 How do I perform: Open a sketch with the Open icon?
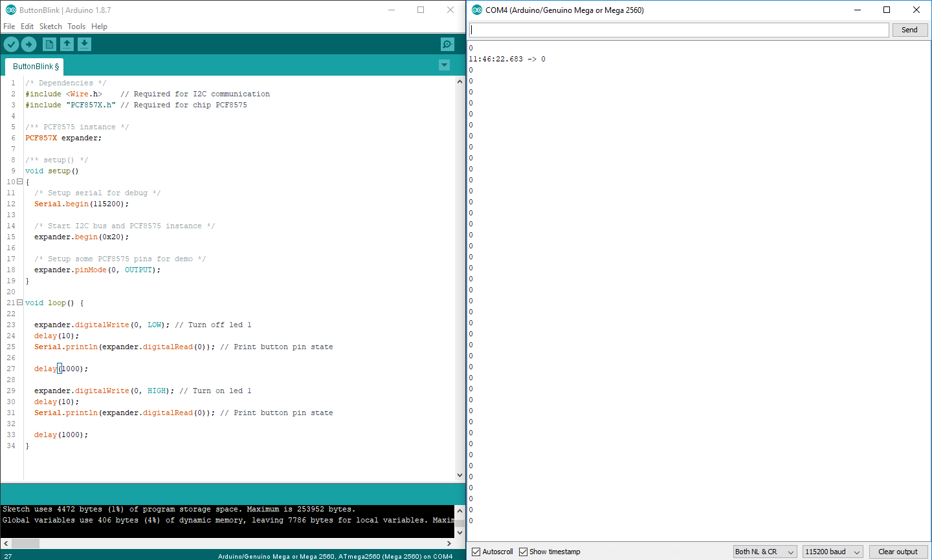[67, 44]
